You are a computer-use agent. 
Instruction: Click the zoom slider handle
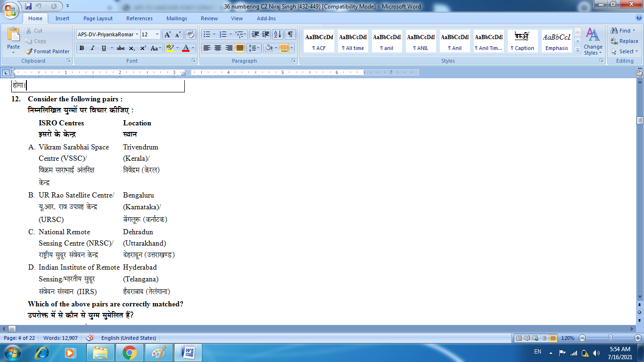pyautogui.click(x=611, y=338)
